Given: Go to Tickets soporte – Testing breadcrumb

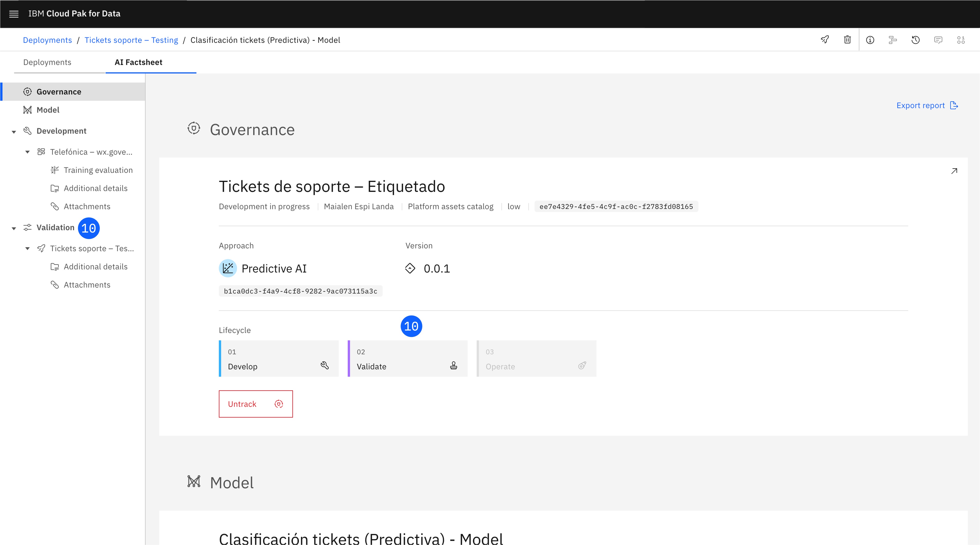Looking at the screenshot, I should coord(131,40).
